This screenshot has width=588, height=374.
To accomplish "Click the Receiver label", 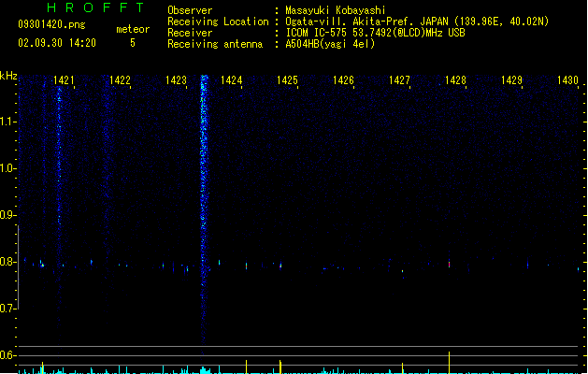I will pos(190,33).
